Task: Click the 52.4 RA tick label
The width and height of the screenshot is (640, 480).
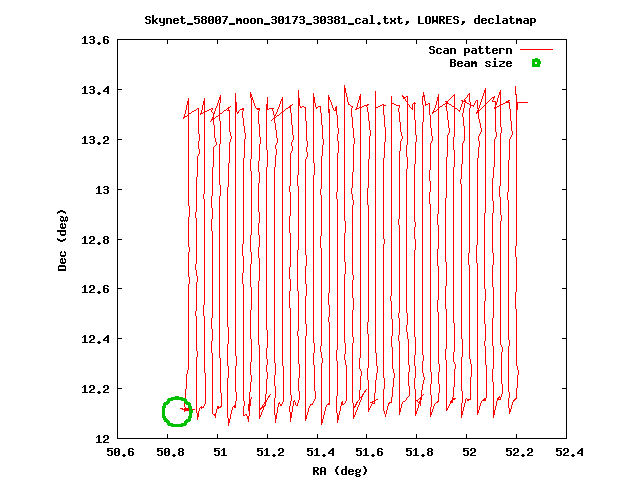Action: pos(569,452)
